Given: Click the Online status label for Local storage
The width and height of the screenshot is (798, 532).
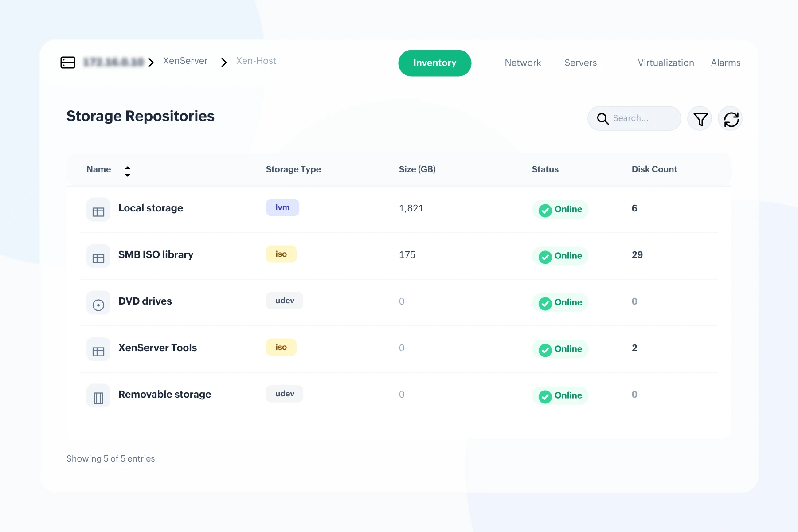Looking at the screenshot, I should [x=568, y=209].
